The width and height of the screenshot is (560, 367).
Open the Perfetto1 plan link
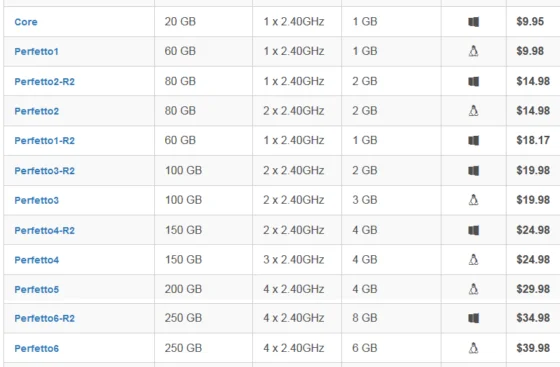(x=36, y=51)
